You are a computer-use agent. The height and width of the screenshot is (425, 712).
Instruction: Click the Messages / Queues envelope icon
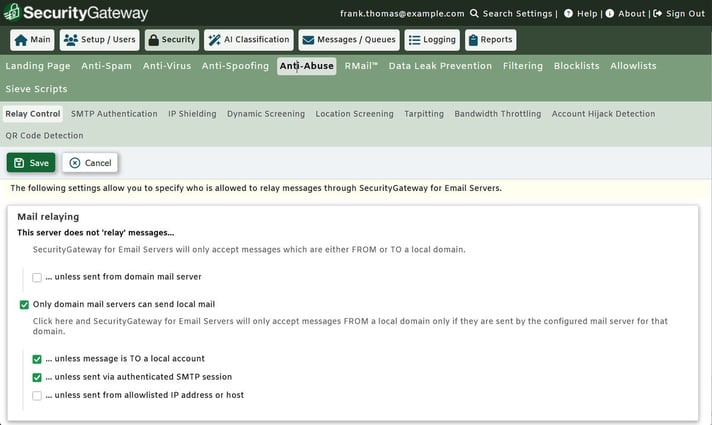[308, 40]
